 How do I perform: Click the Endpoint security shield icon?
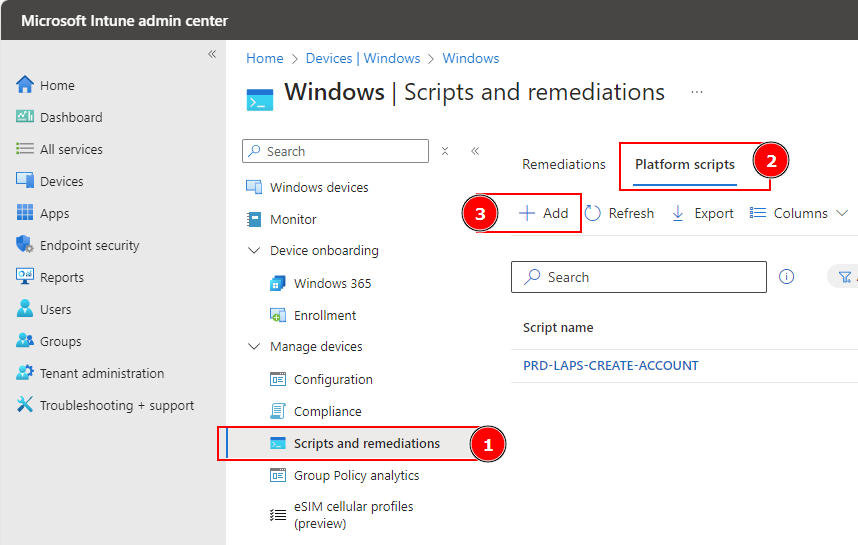pos(25,244)
